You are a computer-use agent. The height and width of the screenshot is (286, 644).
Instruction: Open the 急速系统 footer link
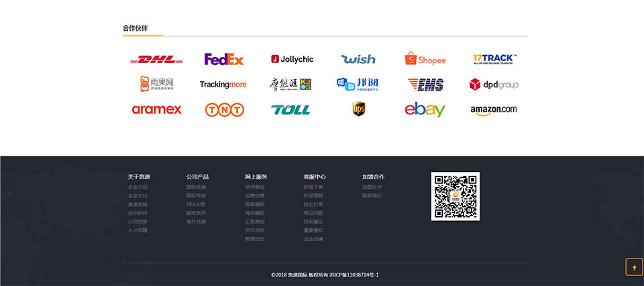(138, 204)
